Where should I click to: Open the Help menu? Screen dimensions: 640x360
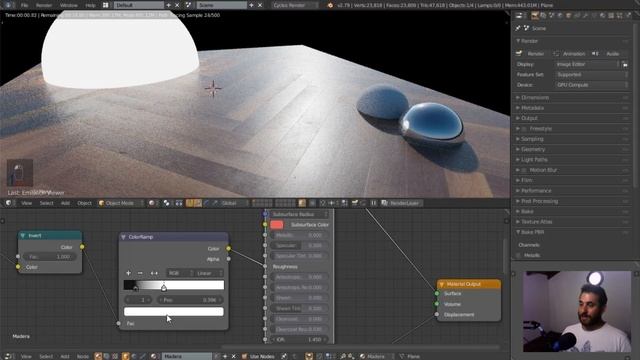pyautogui.click(x=90, y=5)
